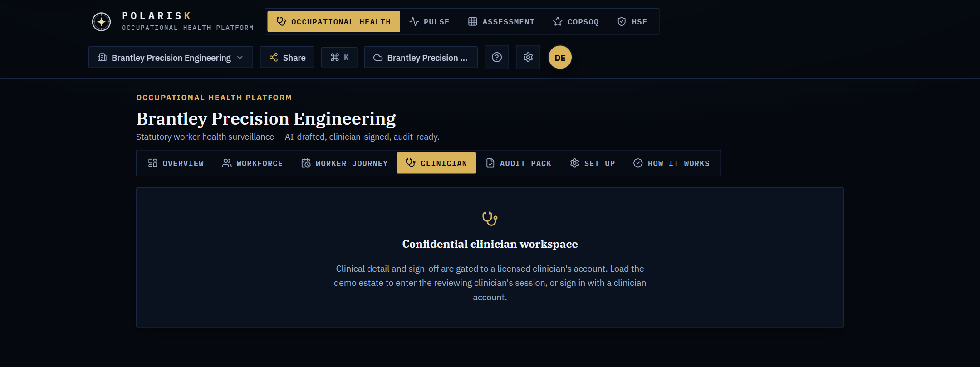Open settings gear icon in header
The image size is (980, 367).
[528, 57]
